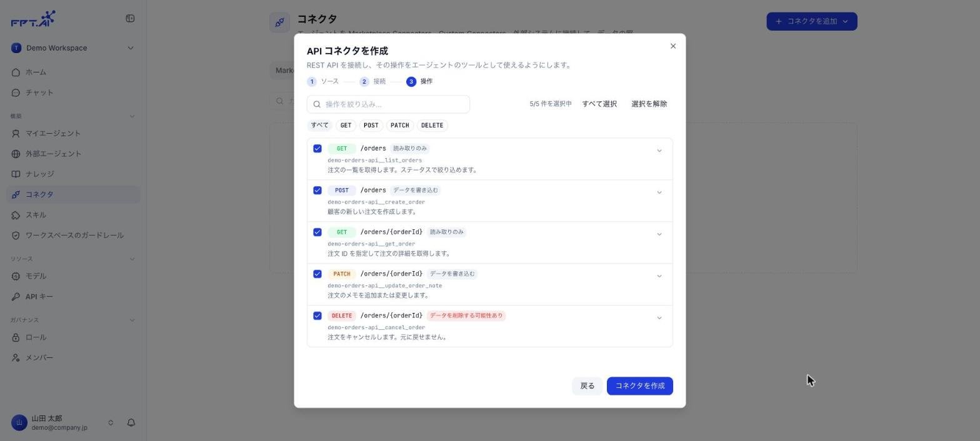The image size is (980, 441).
Task: Open ホーム in the sidebar
Action: (x=73, y=72)
